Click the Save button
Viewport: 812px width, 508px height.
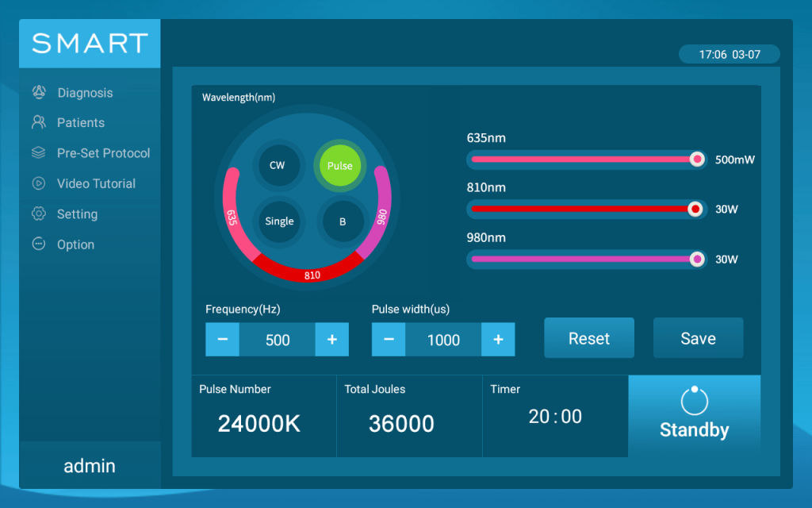click(x=698, y=338)
